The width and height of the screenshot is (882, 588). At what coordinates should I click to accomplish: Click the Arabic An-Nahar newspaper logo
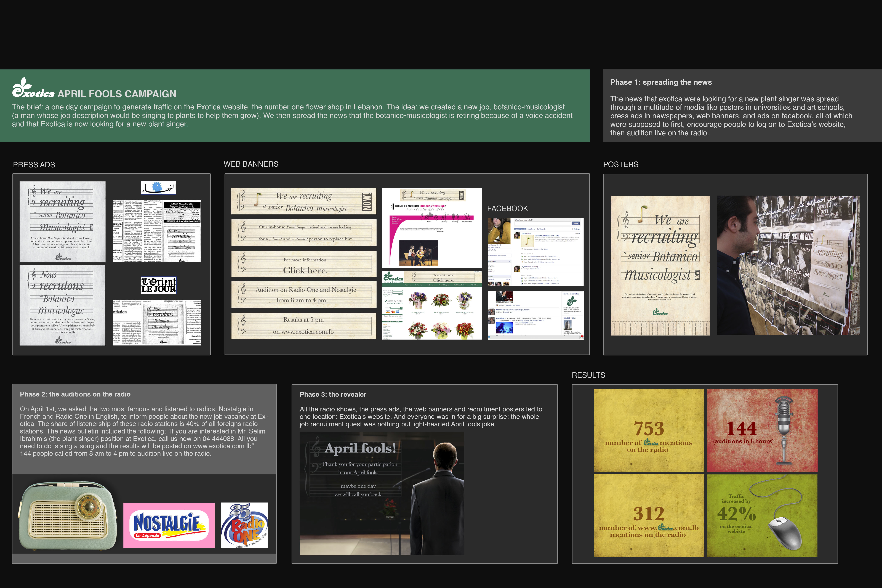(x=158, y=188)
